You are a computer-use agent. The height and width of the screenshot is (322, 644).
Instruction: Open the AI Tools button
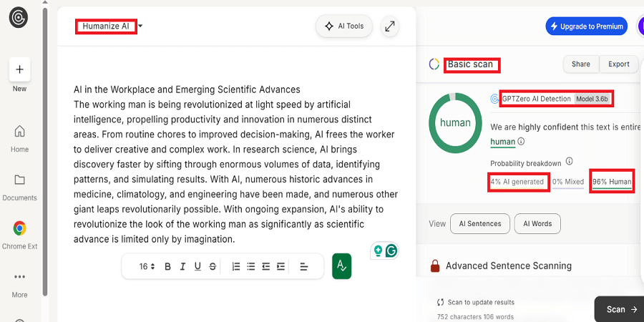pos(343,26)
